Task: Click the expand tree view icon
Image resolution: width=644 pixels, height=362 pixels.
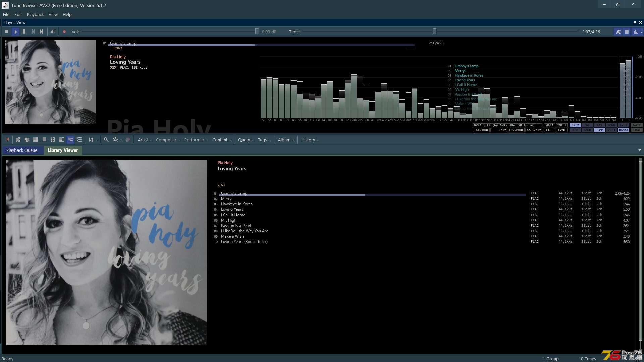Action: tap(18, 140)
